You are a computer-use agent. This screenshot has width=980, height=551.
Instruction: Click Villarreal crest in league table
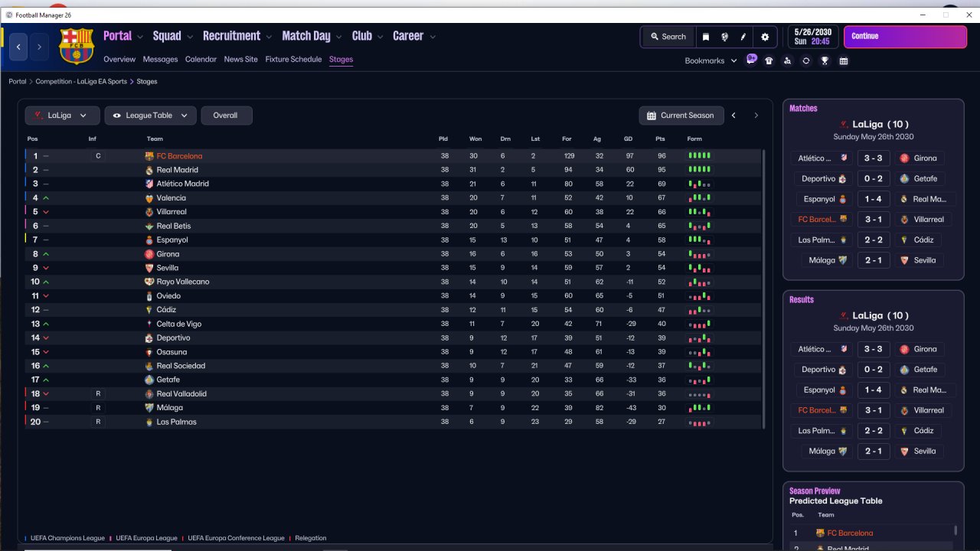(x=149, y=212)
